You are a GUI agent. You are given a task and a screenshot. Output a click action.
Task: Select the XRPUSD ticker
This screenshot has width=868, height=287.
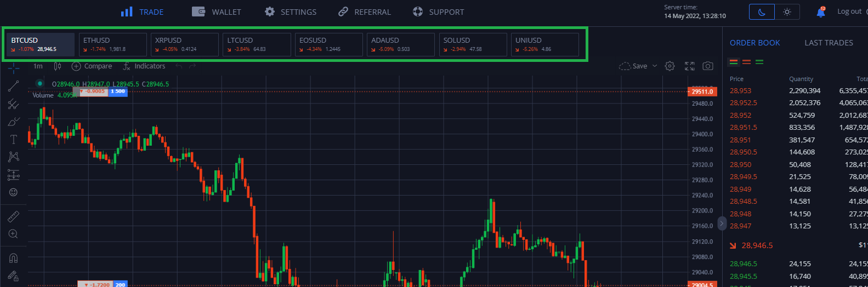pos(184,44)
